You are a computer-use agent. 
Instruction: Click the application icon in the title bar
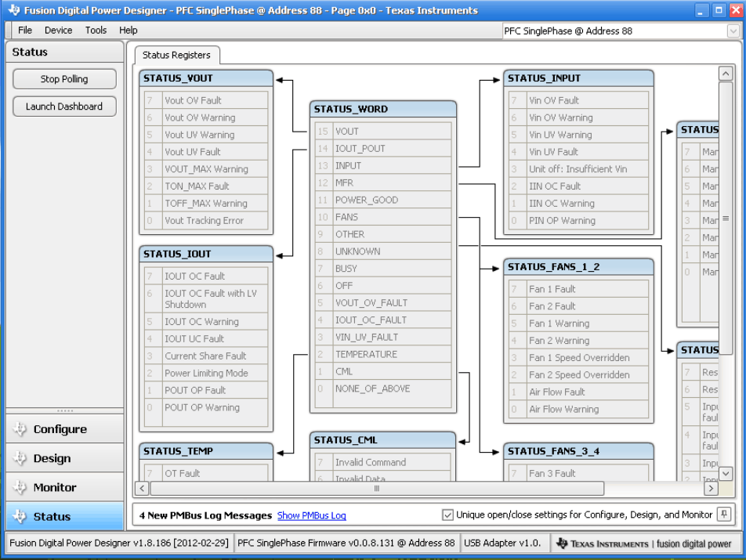pos(13,11)
